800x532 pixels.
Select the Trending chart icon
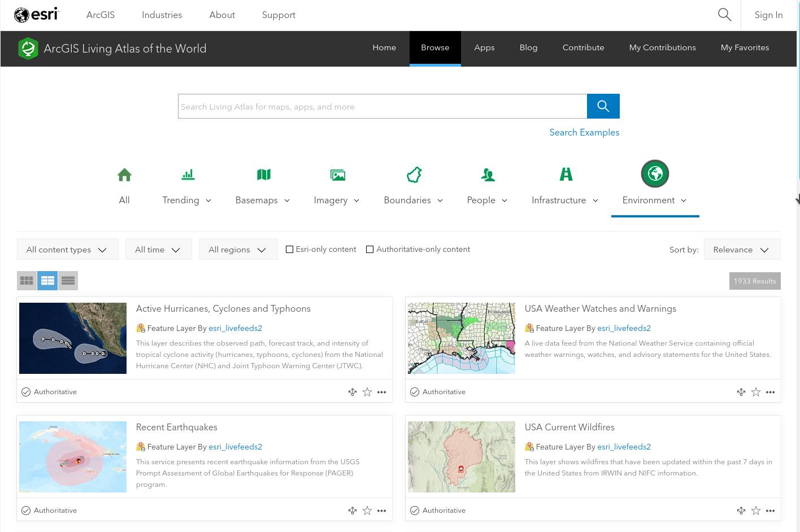click(x=188, y=175)
